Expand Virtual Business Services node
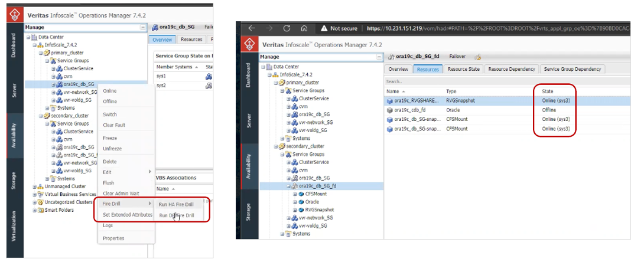The width and height of the screenshot is (644, 262). [34, 194]
